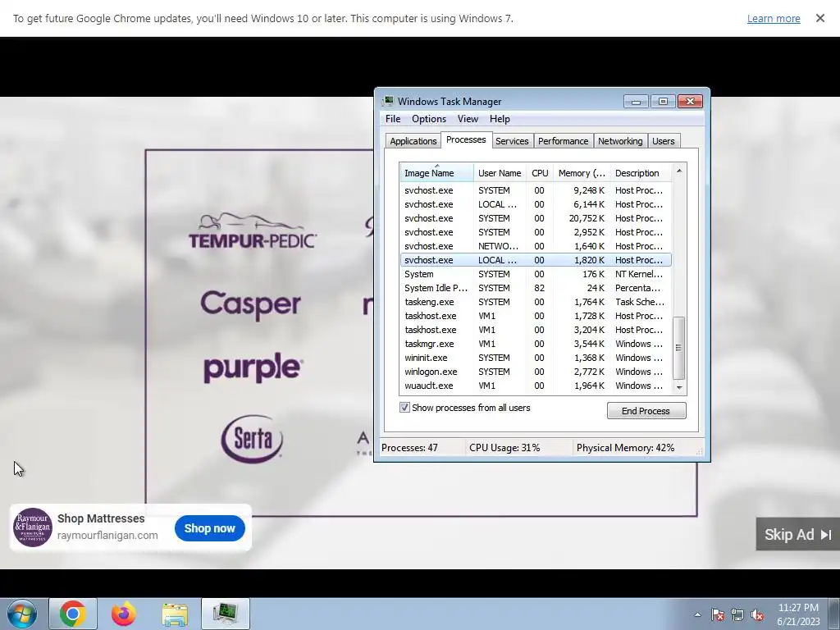
Task: Click the Physical Memory: 42% status entry
Action: 625,448
